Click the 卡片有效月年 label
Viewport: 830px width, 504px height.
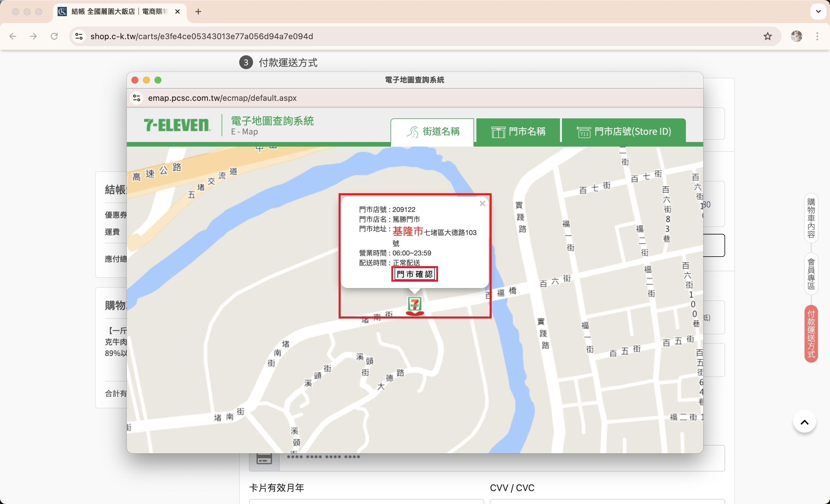point(277,488)
